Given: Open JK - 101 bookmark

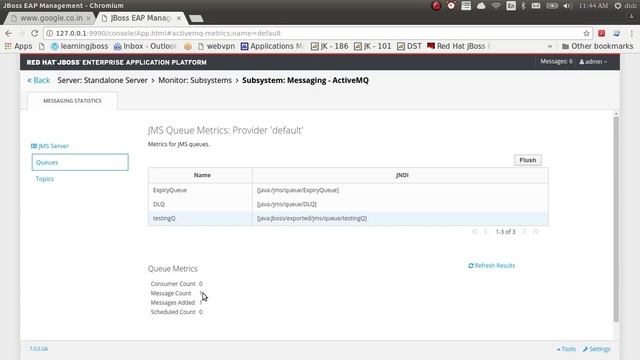Looking at the screenshot, I should click(x=373, y=46).
